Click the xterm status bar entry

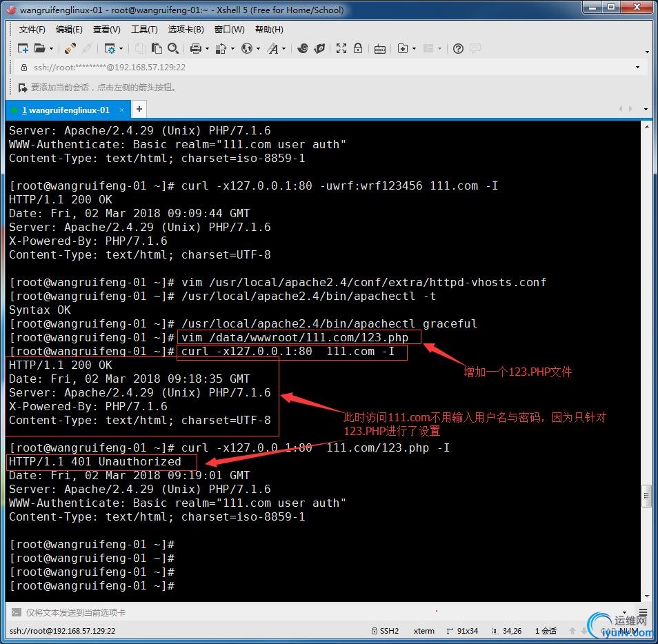[x=424, y=631]
